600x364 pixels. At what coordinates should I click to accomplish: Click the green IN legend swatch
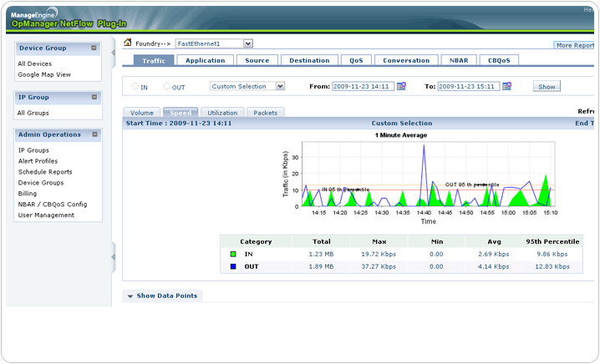(233, 253)
